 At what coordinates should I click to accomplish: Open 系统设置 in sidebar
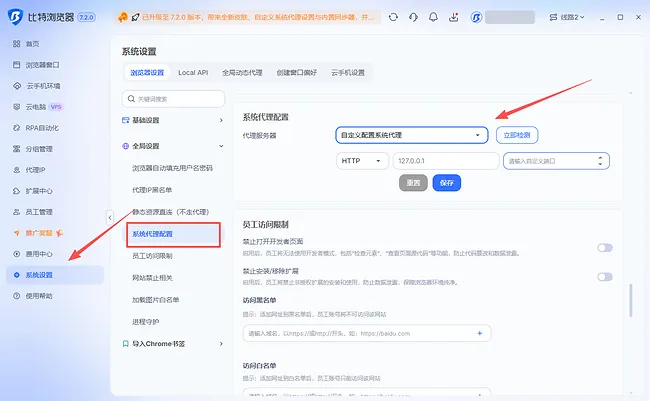[55, 275]
